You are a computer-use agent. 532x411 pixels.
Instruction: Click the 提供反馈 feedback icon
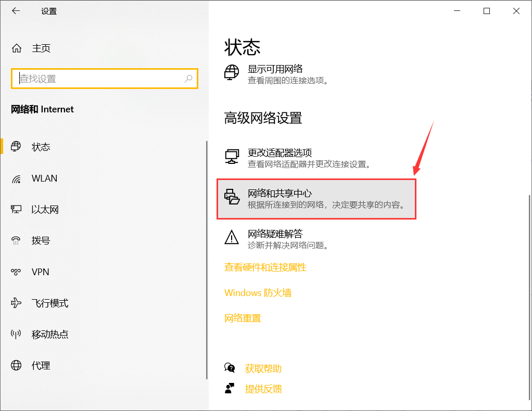230,388
